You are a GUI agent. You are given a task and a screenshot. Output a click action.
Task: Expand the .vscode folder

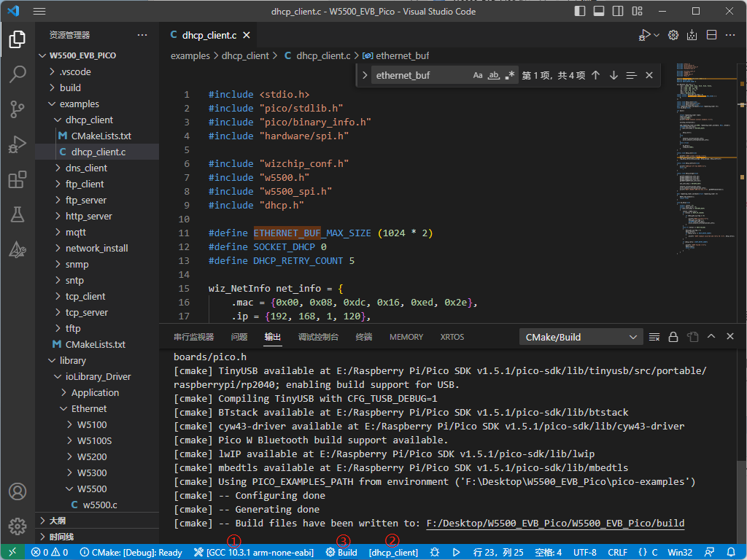(x=97, y=72)
